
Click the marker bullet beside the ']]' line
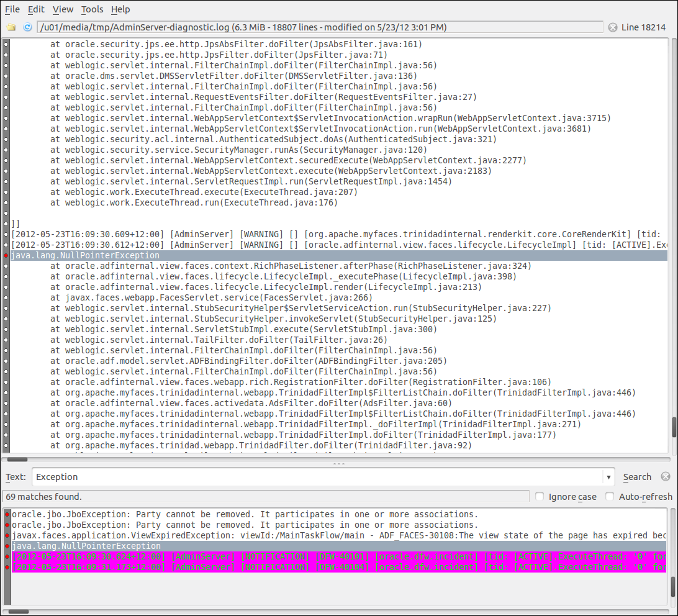[x=6, y=224]
